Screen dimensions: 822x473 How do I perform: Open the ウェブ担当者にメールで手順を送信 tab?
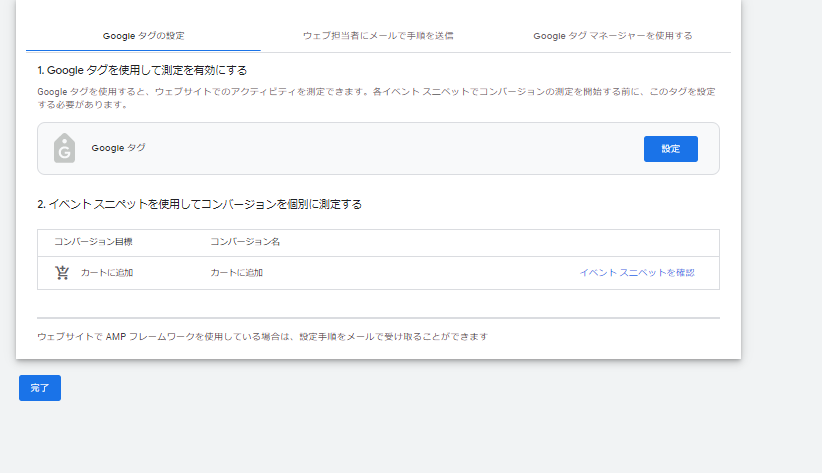coord(378,36)
